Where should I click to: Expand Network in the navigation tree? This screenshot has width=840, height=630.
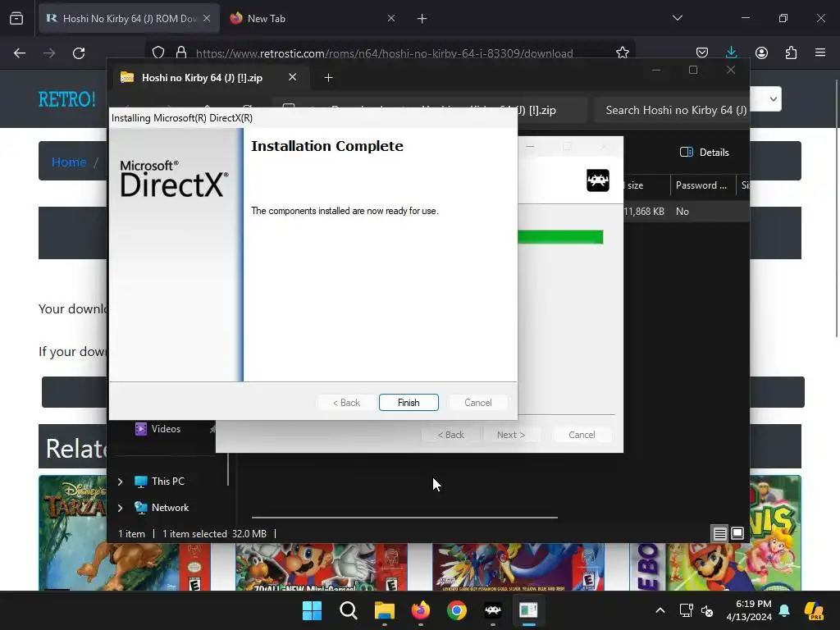(x=120, y=508)
